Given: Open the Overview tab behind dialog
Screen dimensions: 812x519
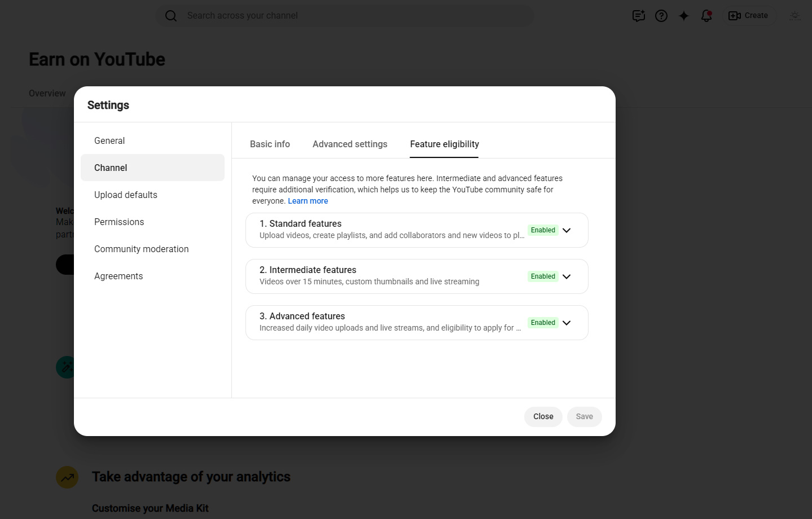Looking at the screenshot, I should [47, 93].
